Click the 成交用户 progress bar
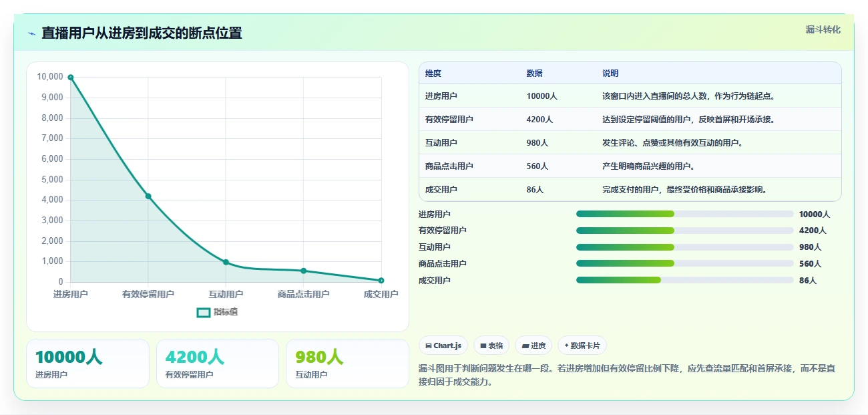 pyautogui.click(x=684, y=280)
